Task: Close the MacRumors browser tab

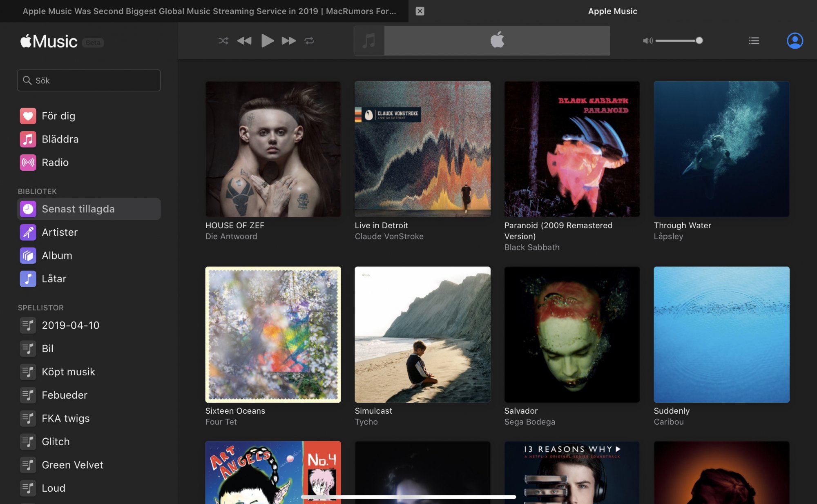Action: point(420,11)
